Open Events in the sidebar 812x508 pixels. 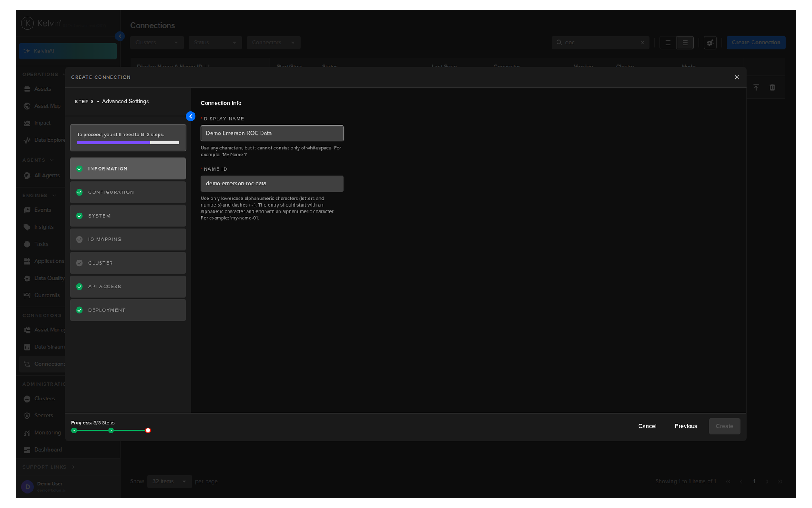[42, 210]
